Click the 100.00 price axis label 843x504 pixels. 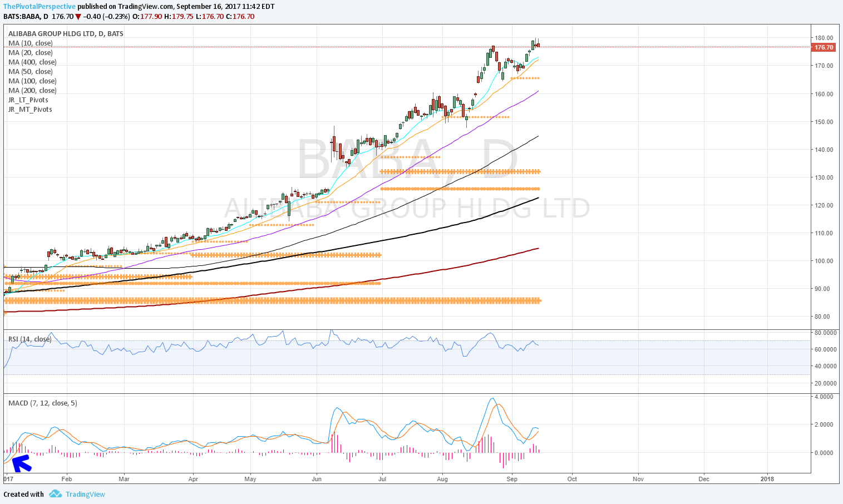824,261
